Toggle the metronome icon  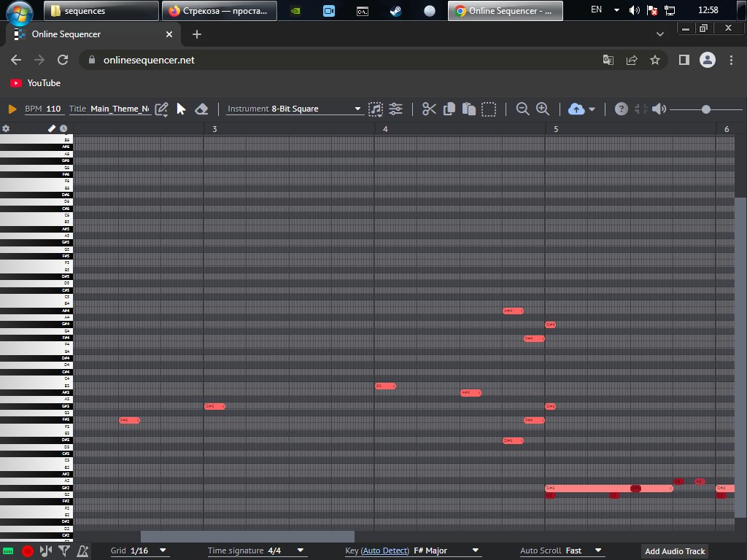(83, 551)
